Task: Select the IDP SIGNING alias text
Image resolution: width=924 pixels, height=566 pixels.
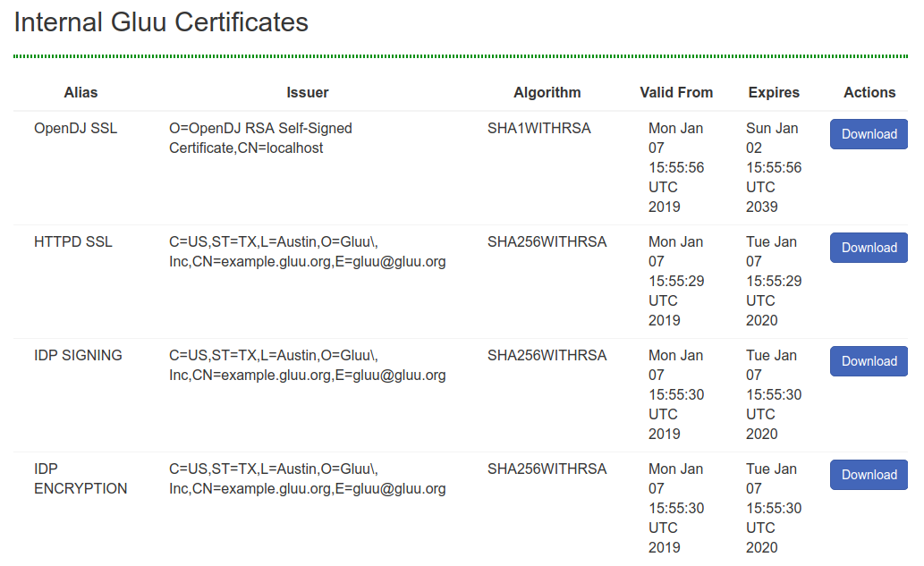Action: (78, 355)
